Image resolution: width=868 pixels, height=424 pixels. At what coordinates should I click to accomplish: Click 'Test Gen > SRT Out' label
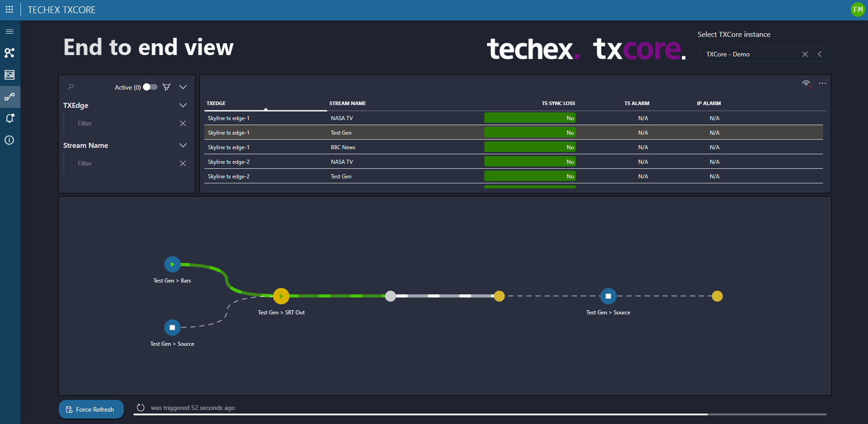coord(281,313)
